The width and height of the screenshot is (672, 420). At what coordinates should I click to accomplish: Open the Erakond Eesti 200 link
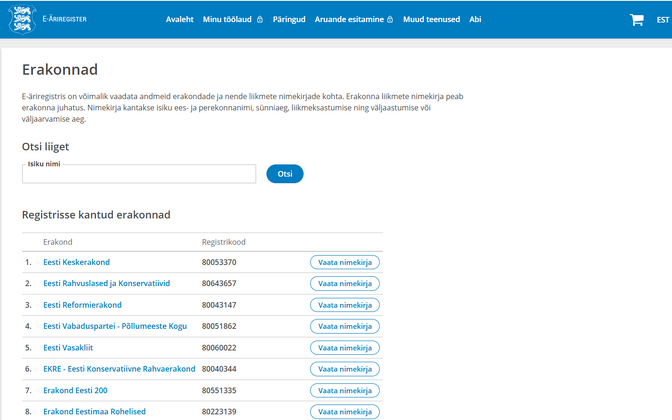(75, 390)
